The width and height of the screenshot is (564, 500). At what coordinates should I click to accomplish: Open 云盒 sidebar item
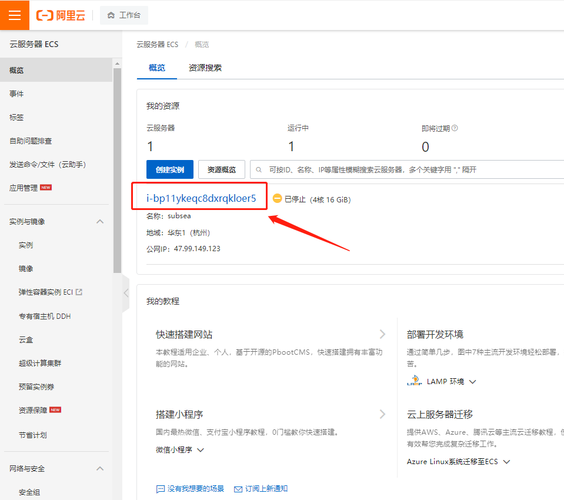click(x=26, y=340)
